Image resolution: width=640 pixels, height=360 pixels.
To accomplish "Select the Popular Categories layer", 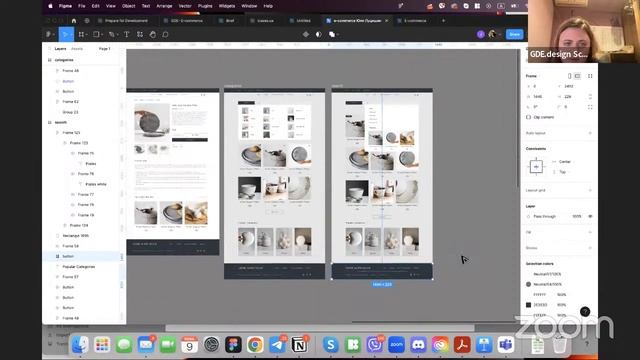I will tap(79, 267).
